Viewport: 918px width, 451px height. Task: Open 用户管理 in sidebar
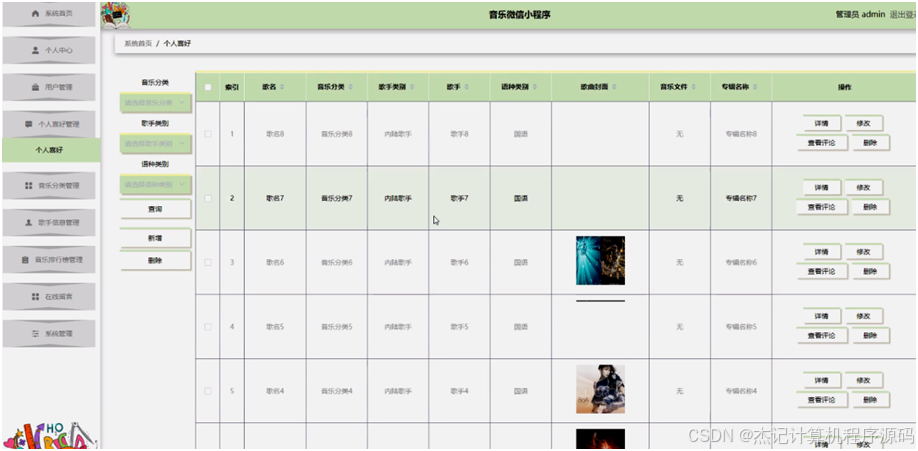click(49, 87)
